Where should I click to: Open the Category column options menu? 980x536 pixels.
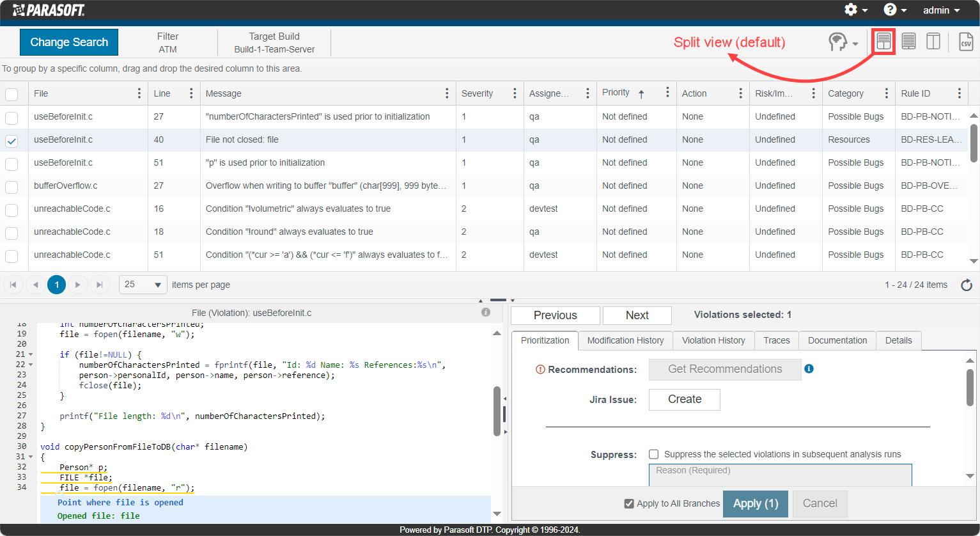click(x=887, y=93)
